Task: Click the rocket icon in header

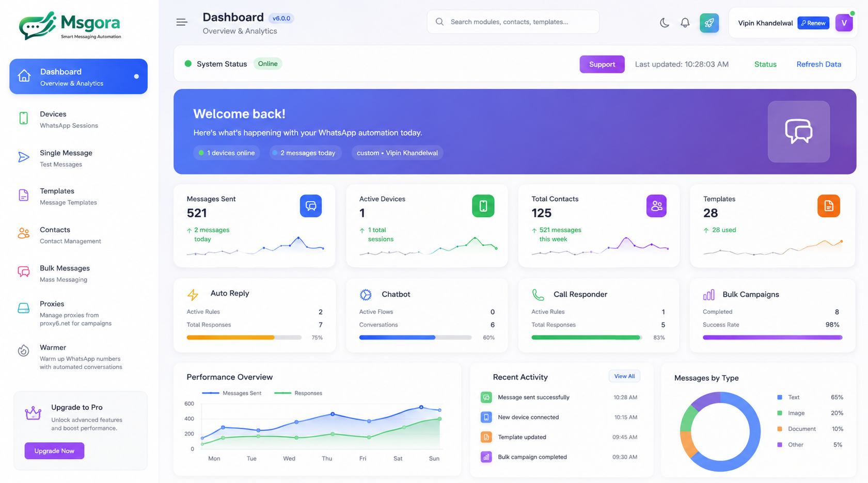Action: [709, 23]
